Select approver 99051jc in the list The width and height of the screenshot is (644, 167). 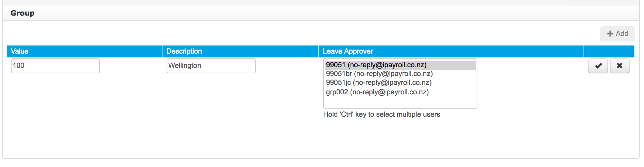coord(400,83)
